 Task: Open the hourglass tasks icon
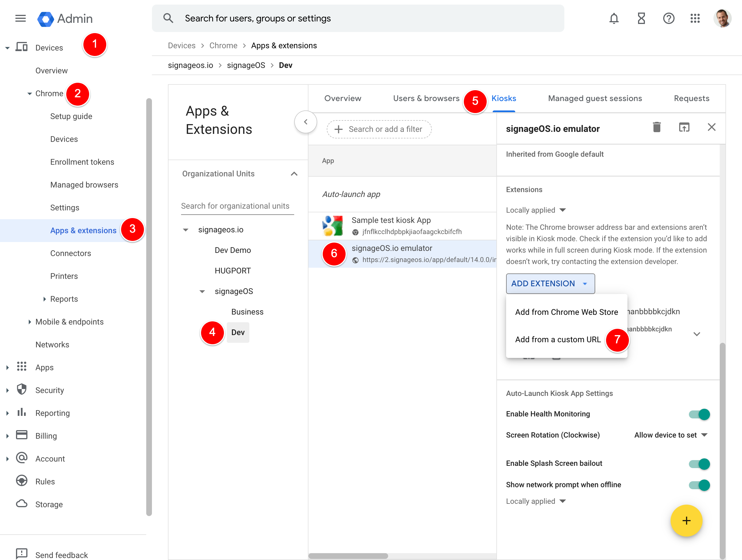(x=641, y=19)
